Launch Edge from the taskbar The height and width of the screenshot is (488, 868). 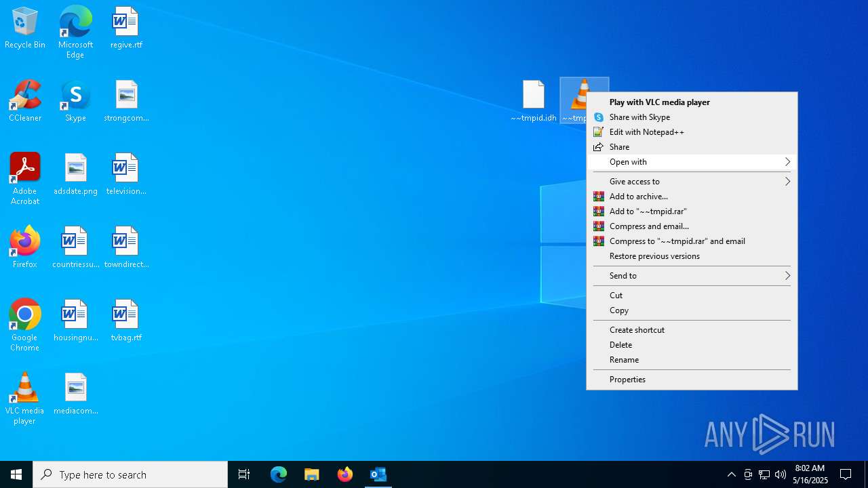[x=279, y=474]
